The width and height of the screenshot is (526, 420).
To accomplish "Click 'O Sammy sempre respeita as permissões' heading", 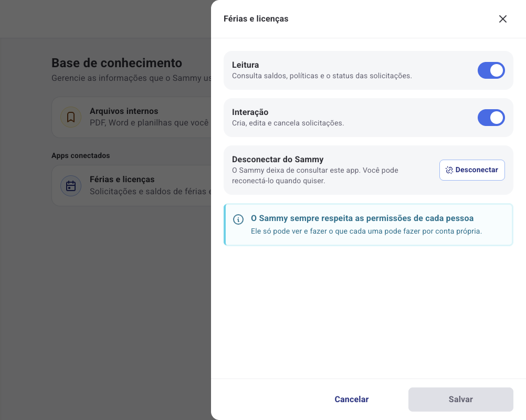I will (x=362, y=218).
